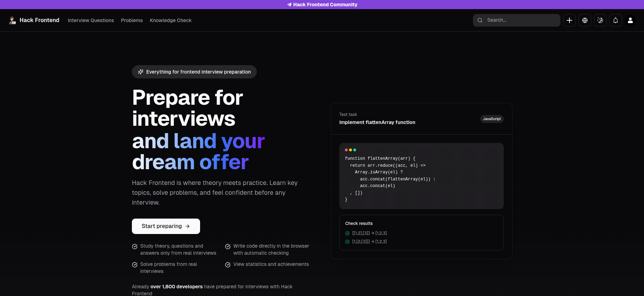Image resolution: width=644 pixels, height=296 pixels.
Task: Click 'return arr.reduce((acc, el) =>' code line
Action: point(388,165)
